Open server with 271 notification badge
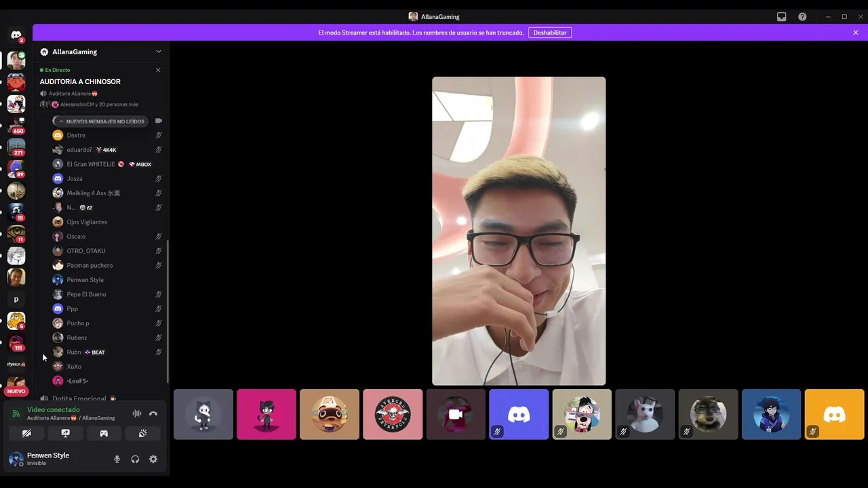The image size is (868, 488). coord(16,146)
